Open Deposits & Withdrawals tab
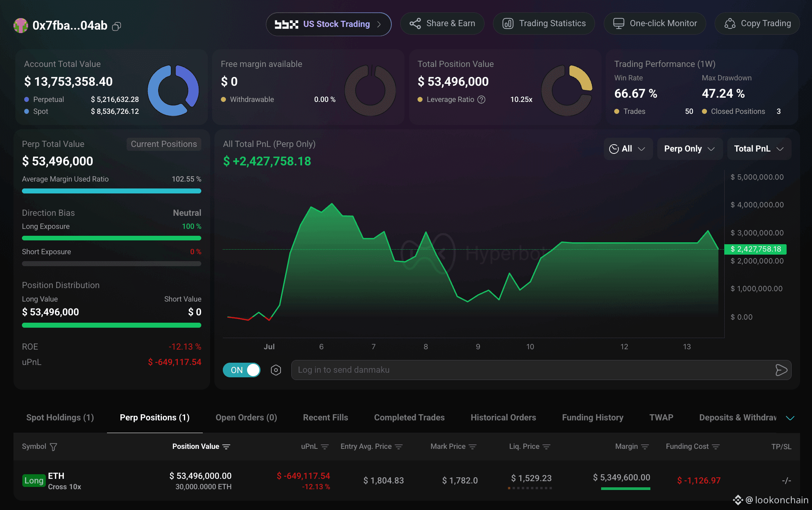This screenshot has width=812, height=510. point(738,418)
